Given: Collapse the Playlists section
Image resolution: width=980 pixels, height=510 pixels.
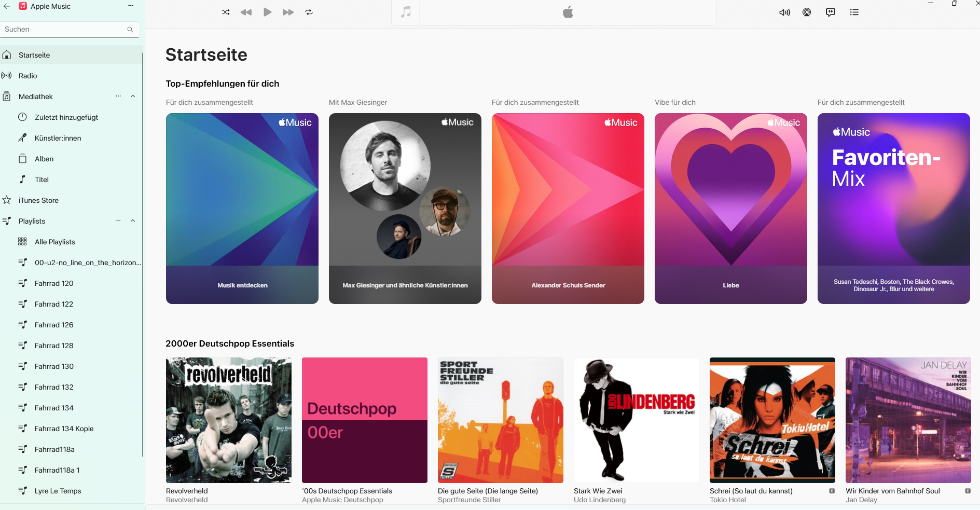Looking at the screenshot, I should pyautogui.click(x=133, y=220).
